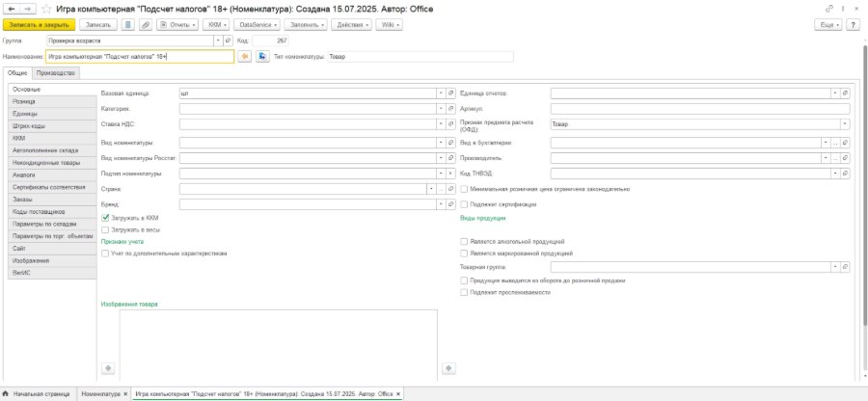Go forward with the right arrow button
Screen dimensions: 868x401
[x=29, y=9]
